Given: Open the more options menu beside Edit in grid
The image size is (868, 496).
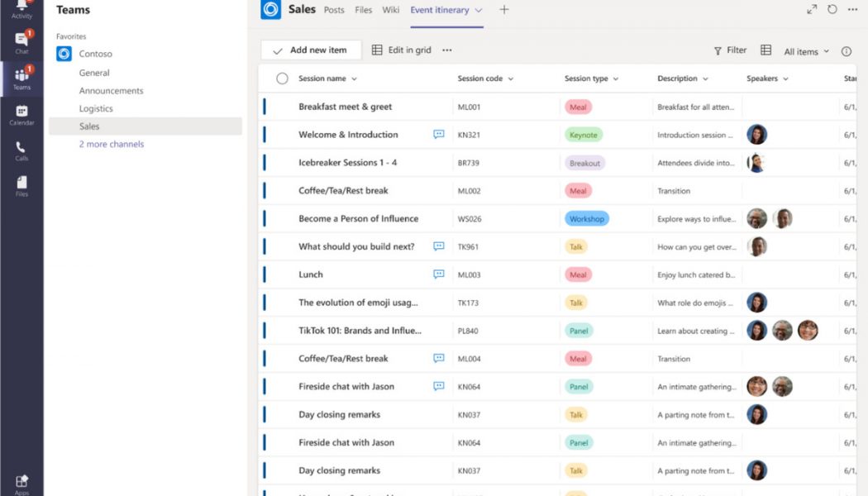Looking at the screenshot, I should tap(447, 50).
